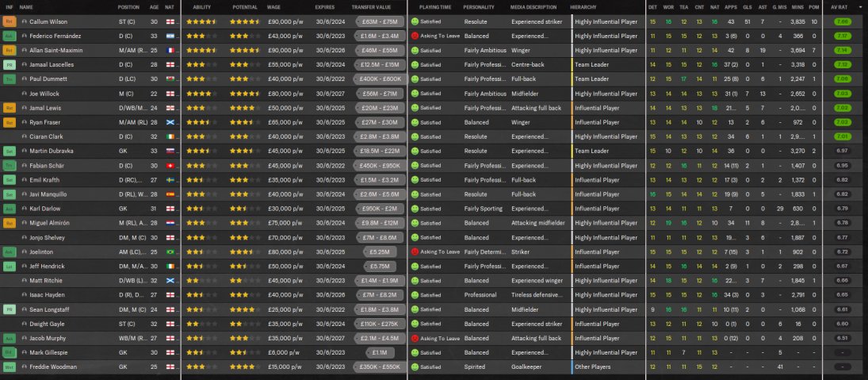Click the Slovakian flag in Martin Dubravka's row
Viewport: 868px width, 380px height.
tap(169, 152)
